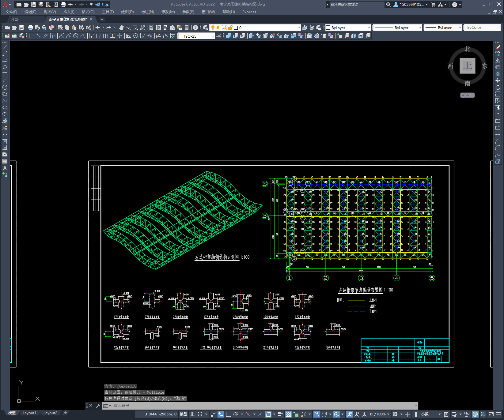Click the ViewCube top face 上
Screen dimensions: 504x420
[x=468, y=66]
